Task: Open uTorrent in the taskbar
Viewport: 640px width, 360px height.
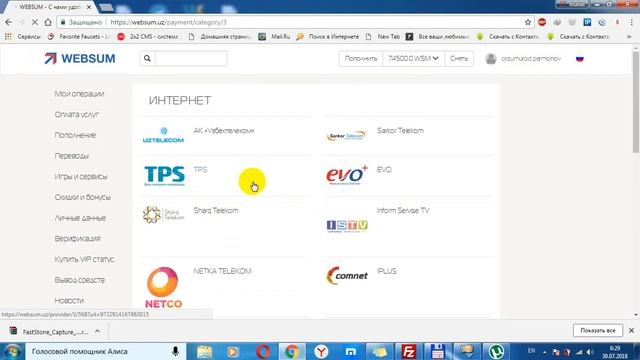Action: coord(496,351)
